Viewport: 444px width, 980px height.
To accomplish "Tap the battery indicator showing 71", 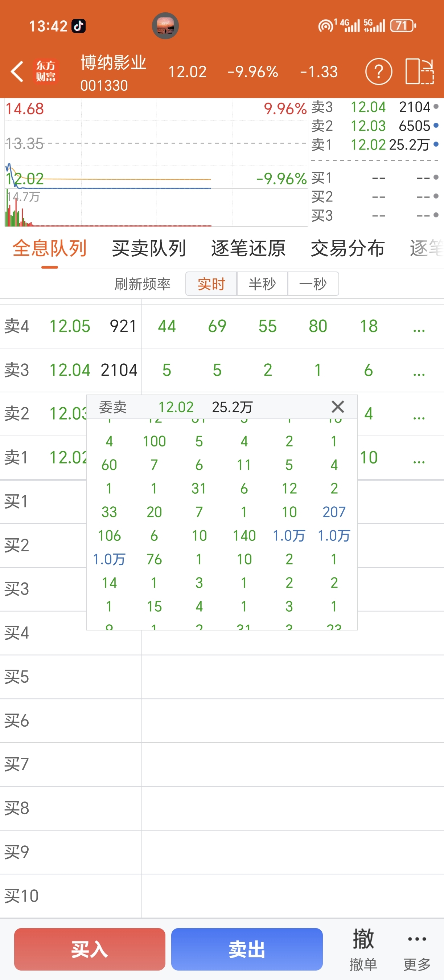I will tap(403, 26).
